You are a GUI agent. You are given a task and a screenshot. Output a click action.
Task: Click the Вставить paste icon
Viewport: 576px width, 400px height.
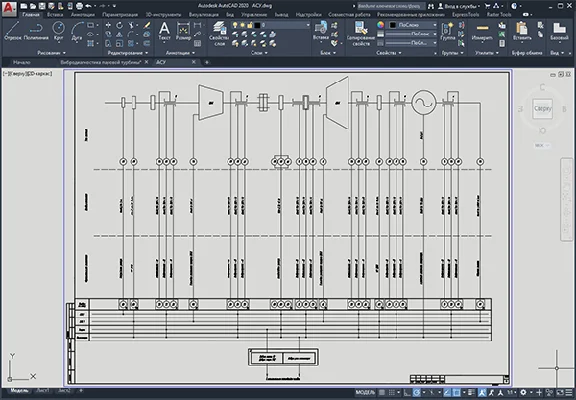pyautogui.click(x=522, y=31)
